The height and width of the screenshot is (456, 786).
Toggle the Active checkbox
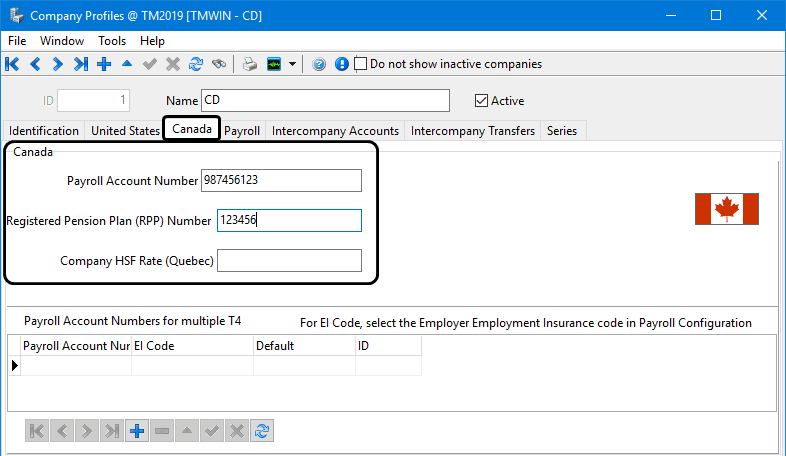click(x=482, y=101)
